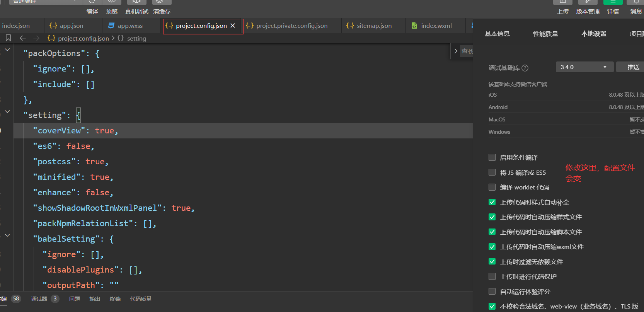
Task: Click the 预览 toolbar button
Action: coord(112,11)
